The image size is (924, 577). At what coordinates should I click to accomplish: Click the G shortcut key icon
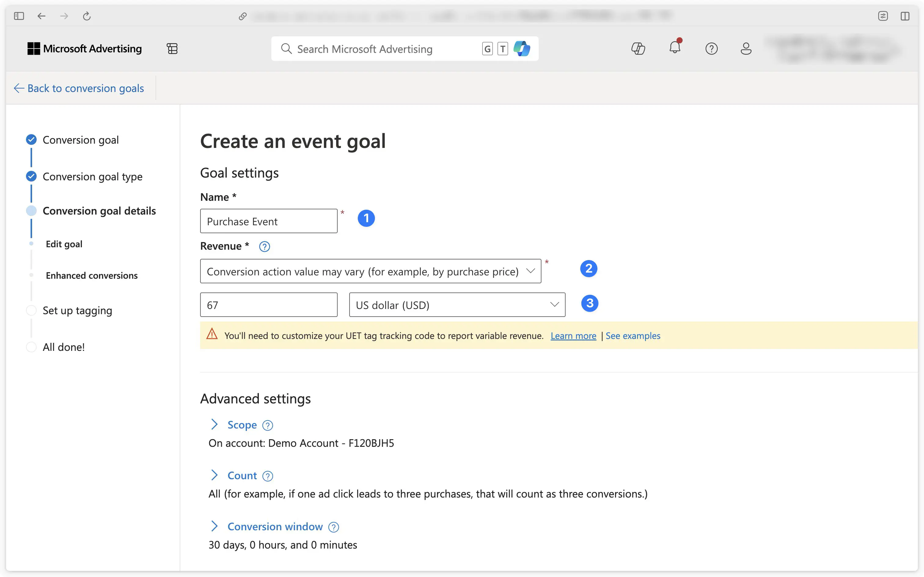[487, 49]
